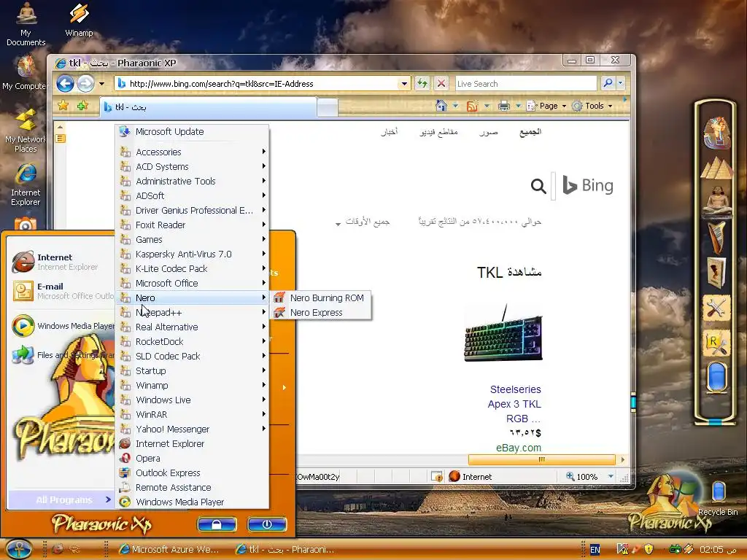The image size is (747, 560).
Task: Click the ankh Start button on taskbar
Action: coord(18,549)
